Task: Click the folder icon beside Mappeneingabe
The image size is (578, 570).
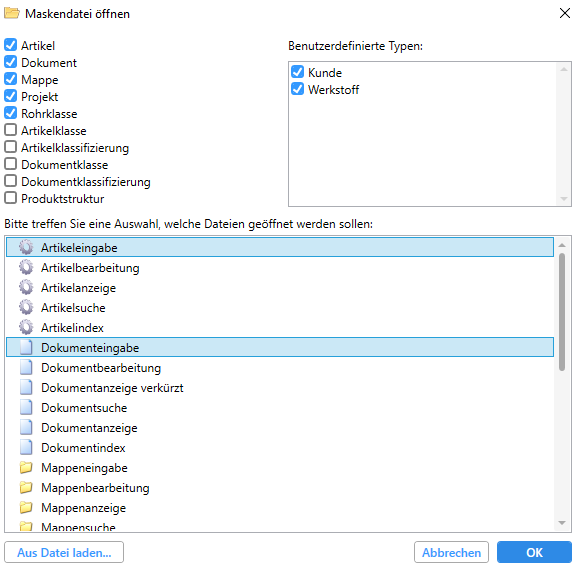Action: (26, 467)
